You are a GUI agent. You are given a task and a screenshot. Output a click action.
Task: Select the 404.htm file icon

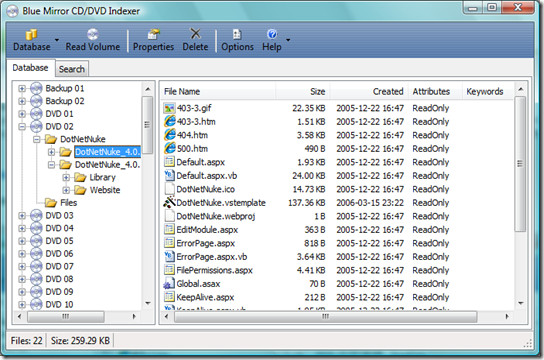click(169, 135)
